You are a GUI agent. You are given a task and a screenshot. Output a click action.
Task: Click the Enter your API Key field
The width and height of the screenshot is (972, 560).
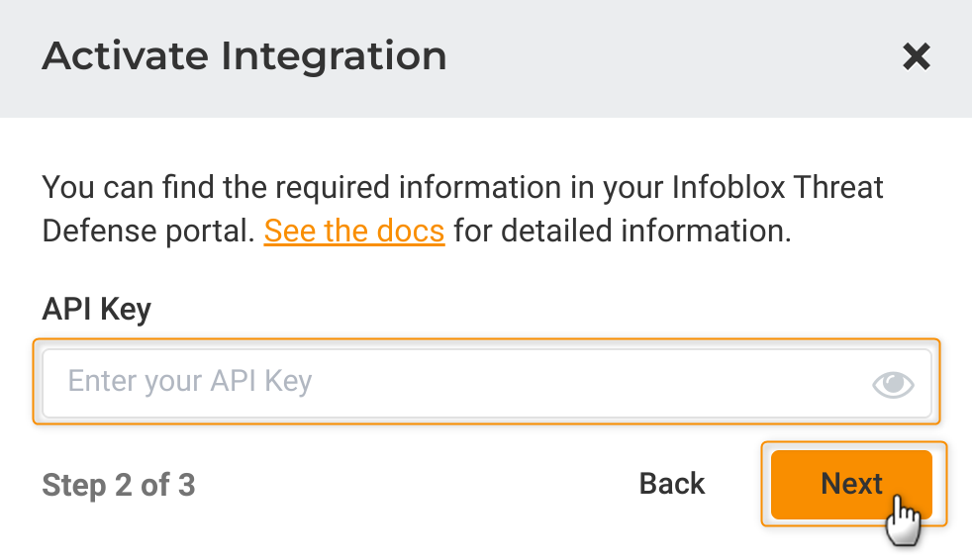[455, 382]
